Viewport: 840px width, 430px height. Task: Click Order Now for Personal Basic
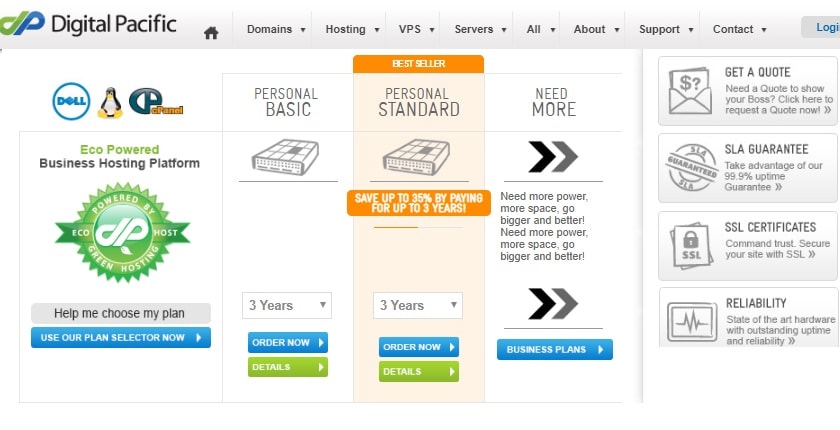[x=288, y=343]
